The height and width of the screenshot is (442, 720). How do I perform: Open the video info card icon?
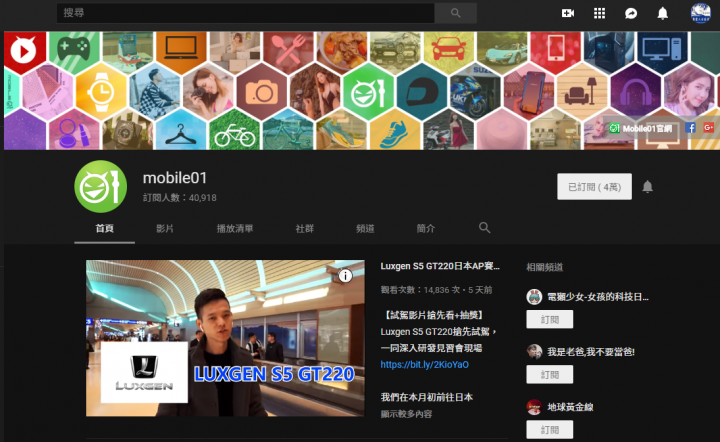click(x=345, y=275)
